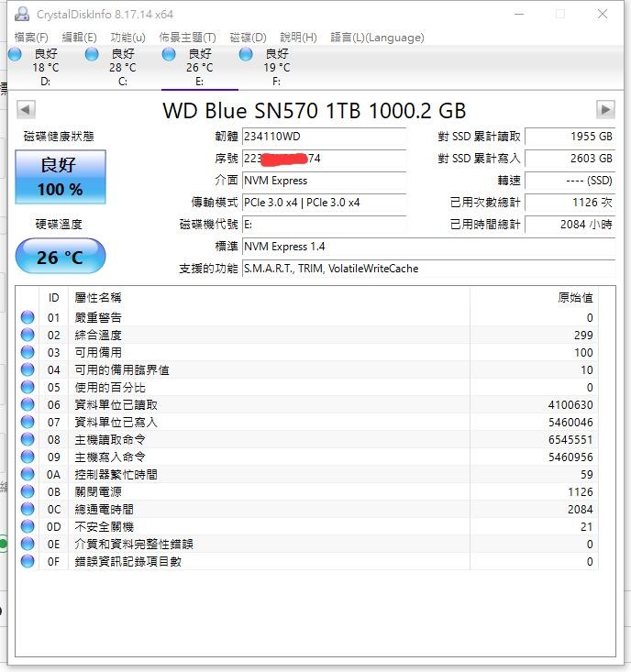631x672 pixels.
Task: Click the PCIe 3.0 x4 transfer mode field
Action: coord(324,202)
